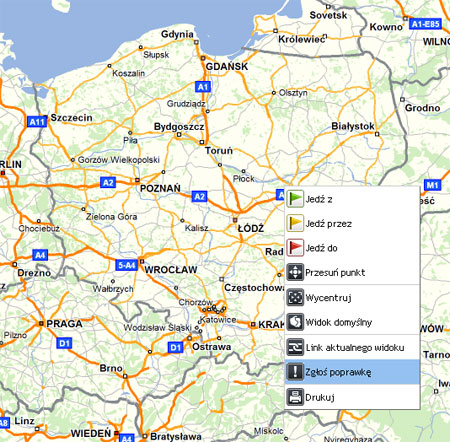Click the WROCŁAW city label on map
The width and height of the screenshot is (450, 442).
click(171, 270)
